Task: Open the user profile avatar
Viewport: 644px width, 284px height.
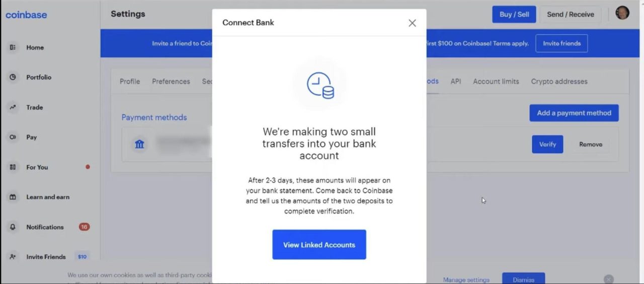Action: click(x=622, y=13)
